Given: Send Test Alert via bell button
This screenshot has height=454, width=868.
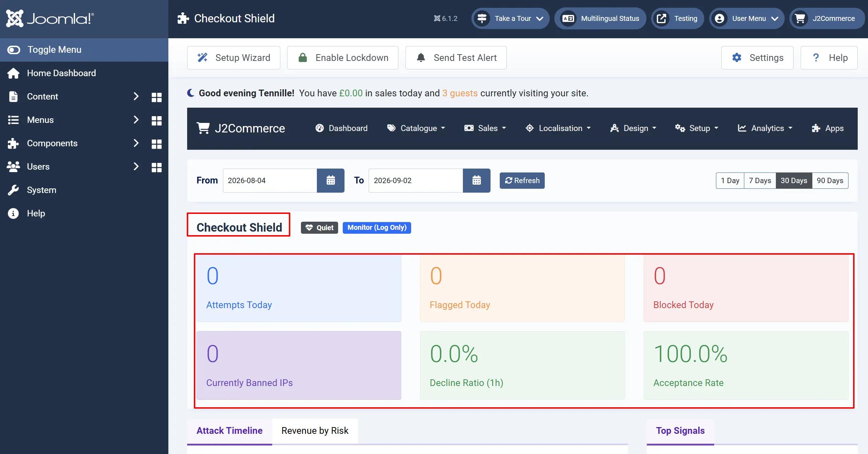Looking at the screenshot, I should [x=456, y=58].
